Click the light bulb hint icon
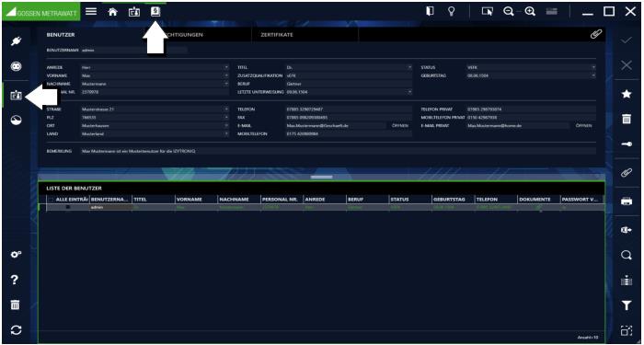Viewport: 644px width, 345px height. pyautogui.click(x=451, y=11)
